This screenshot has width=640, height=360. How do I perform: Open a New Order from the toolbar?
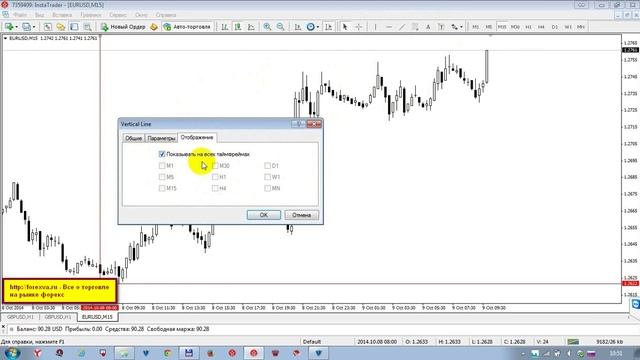click(x=123, y=27)
